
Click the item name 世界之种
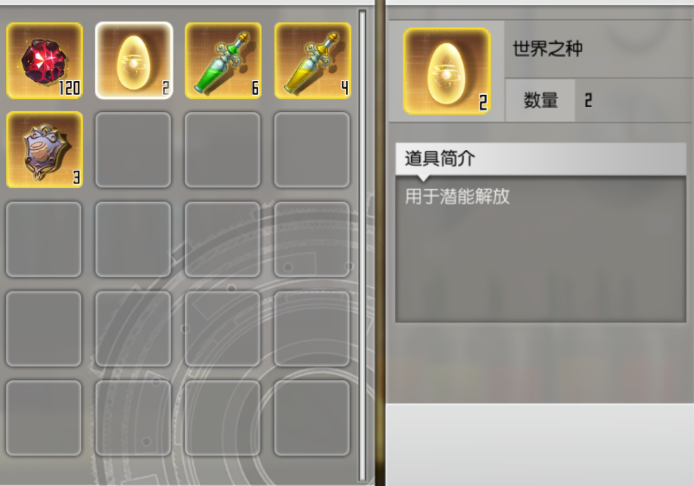[547, 49]
